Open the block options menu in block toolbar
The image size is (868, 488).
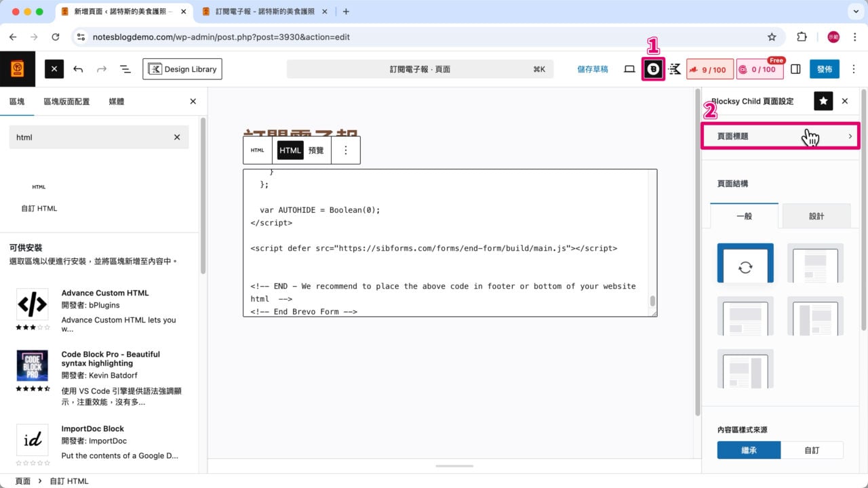[346, 150]
